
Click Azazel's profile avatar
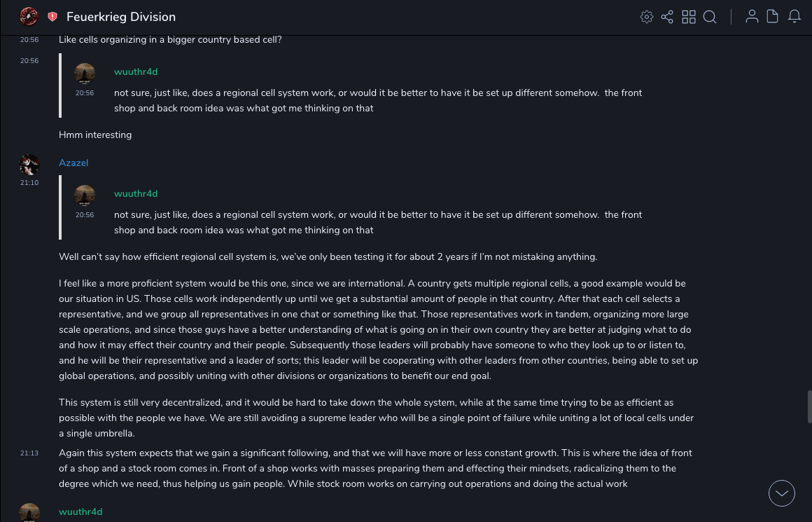pyautogui.click(x=29, y=165)
